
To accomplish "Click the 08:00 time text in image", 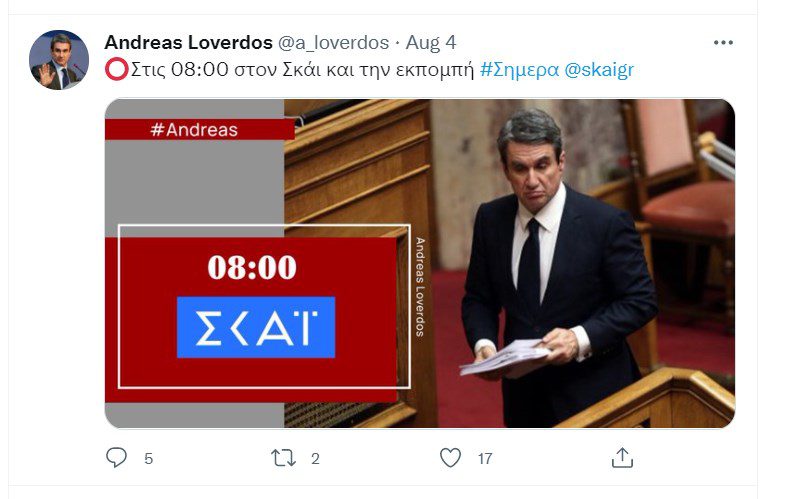I will point(252,267).
